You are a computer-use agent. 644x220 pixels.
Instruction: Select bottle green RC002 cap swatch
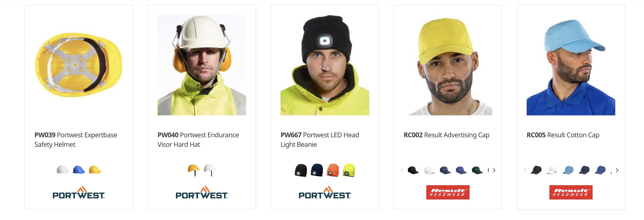tap(477, 170)
